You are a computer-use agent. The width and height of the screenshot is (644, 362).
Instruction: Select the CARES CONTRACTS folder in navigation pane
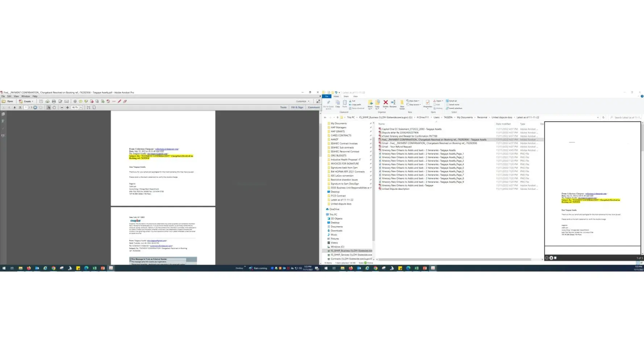[x=341, y=135]
